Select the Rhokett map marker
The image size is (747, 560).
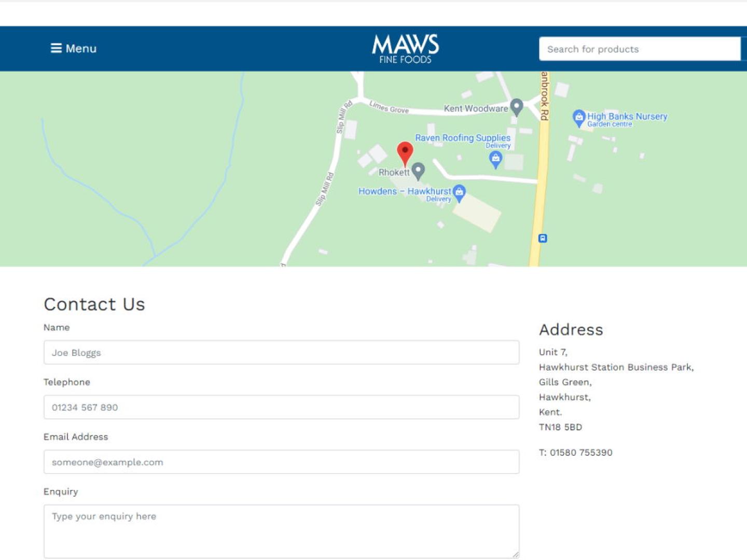418,170
